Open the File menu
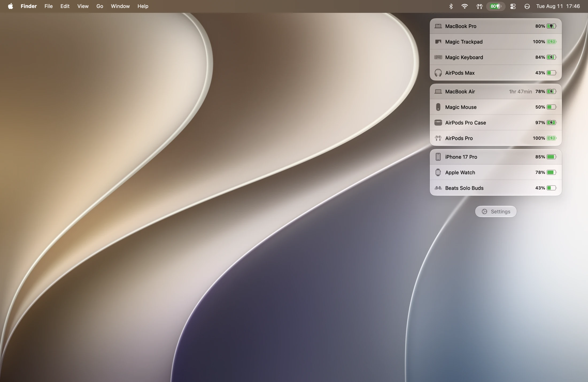 point(48,6)
